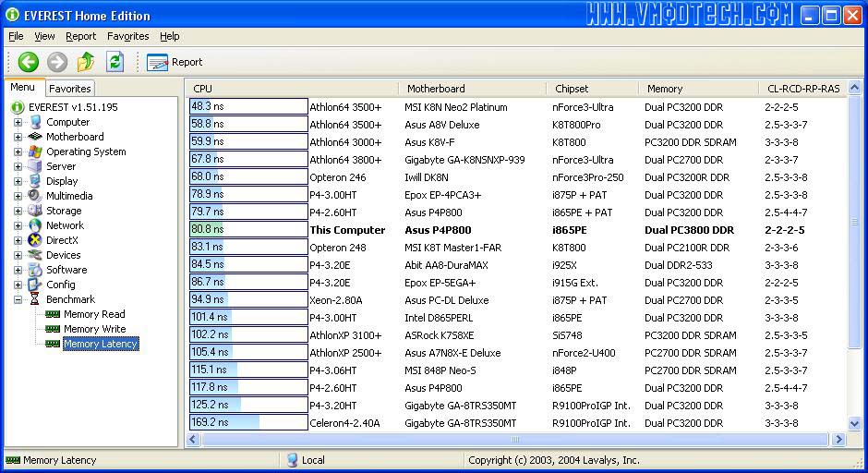
Task: Click the grey Forward arrow button
Action: 57,62
